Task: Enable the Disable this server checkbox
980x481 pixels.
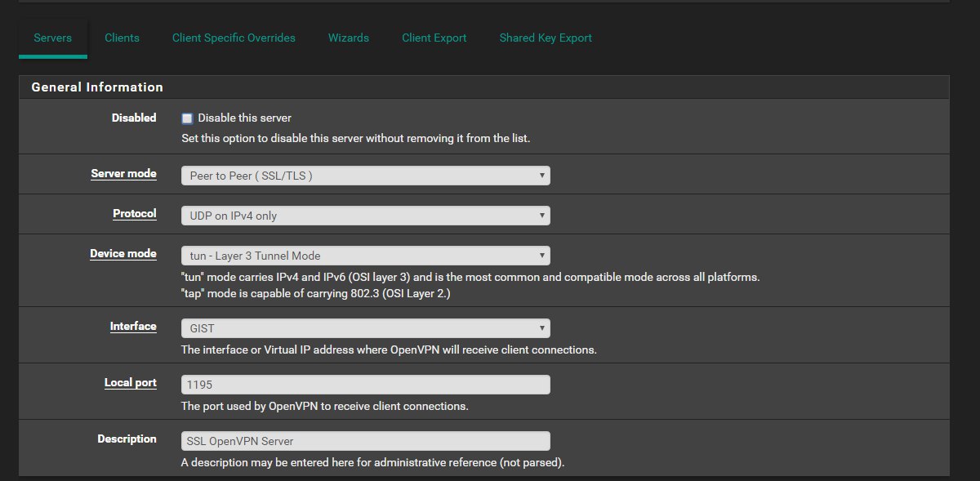Action: (187, 118)
